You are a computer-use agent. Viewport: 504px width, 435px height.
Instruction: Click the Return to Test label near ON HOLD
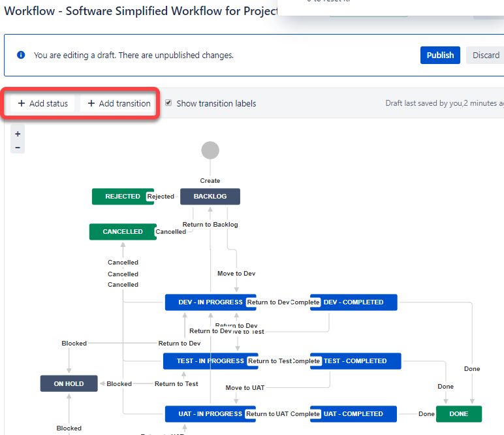point(176,383)
